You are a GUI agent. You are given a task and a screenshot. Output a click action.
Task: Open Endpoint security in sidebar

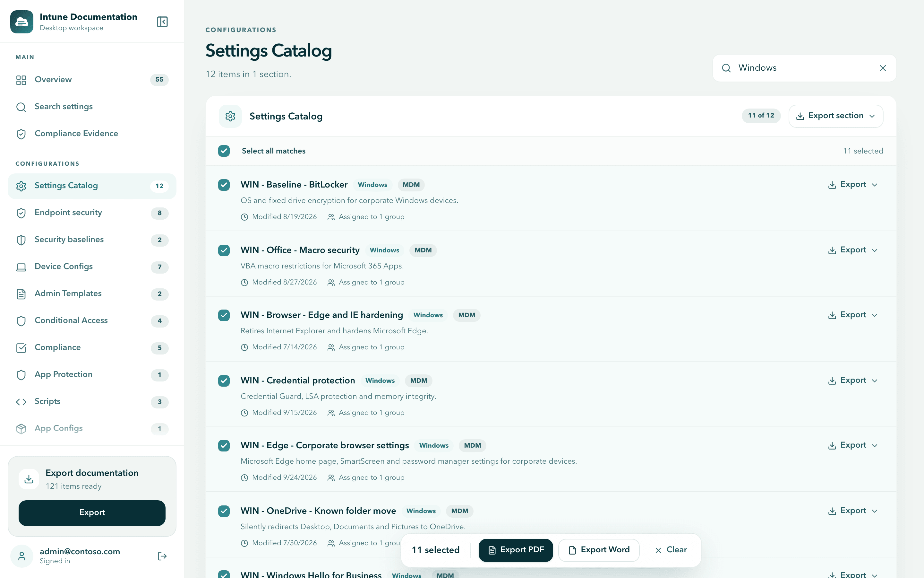pos(92,213)
